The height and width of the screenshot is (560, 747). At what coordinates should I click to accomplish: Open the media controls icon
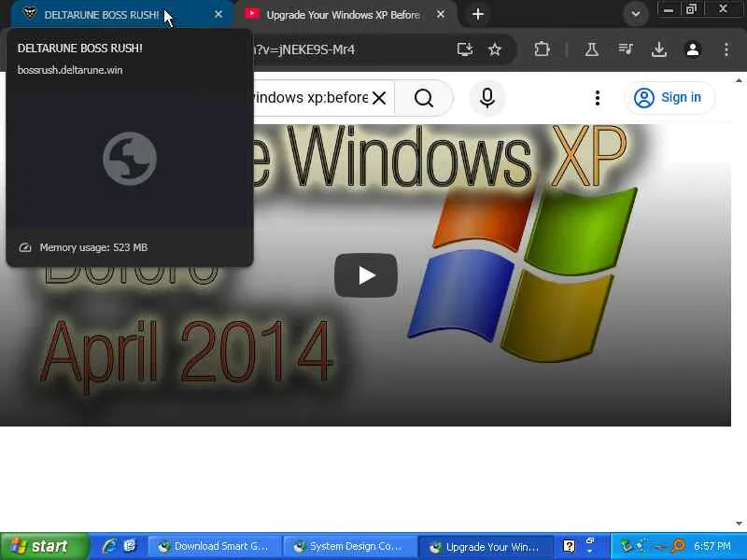(626, 49)
